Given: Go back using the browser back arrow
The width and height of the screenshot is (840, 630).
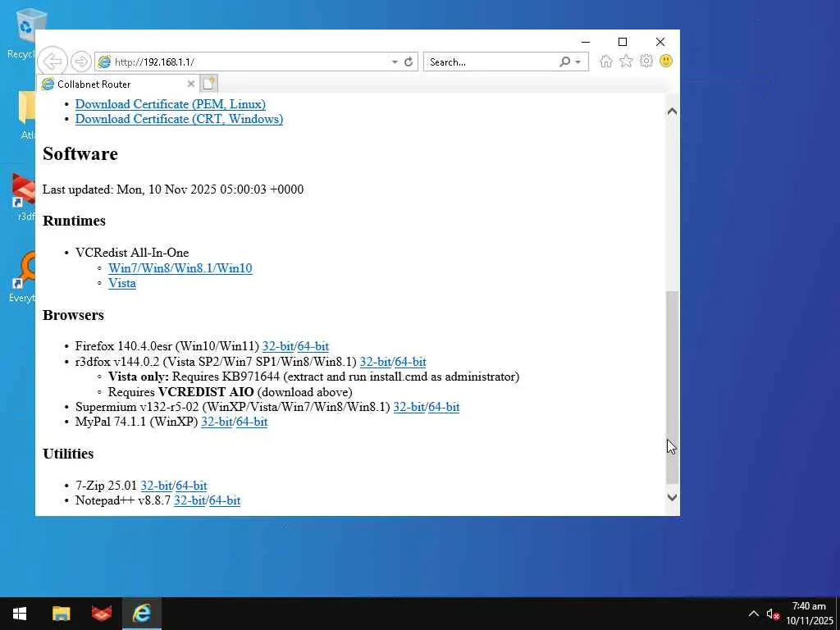Looking at the screenshot, I should pyautogui.click(x=52, y=62).
